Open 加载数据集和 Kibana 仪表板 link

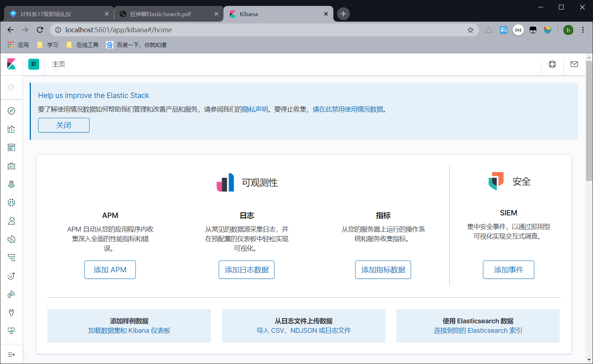[x=129, y=331]
